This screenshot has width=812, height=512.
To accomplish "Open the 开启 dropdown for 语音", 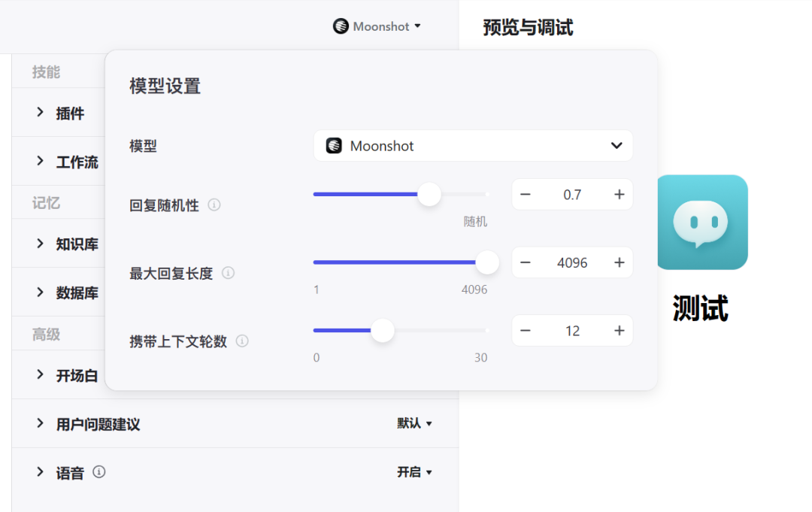I will [414, 472].
